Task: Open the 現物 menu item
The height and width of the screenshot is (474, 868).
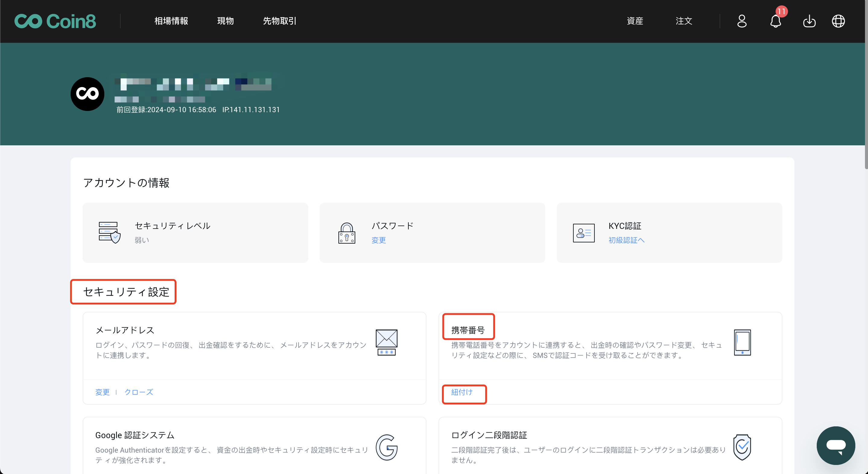Action: click(x=225, y=21)
